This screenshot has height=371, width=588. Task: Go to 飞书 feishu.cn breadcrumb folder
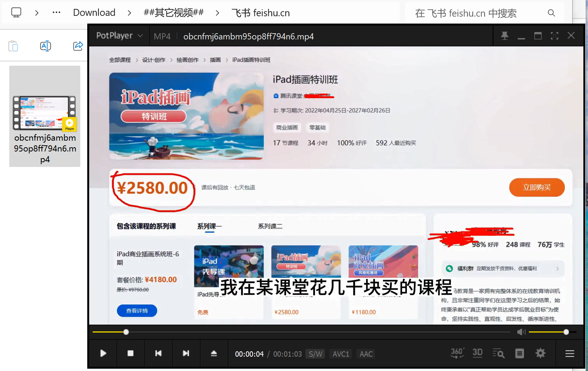point(261,13)
